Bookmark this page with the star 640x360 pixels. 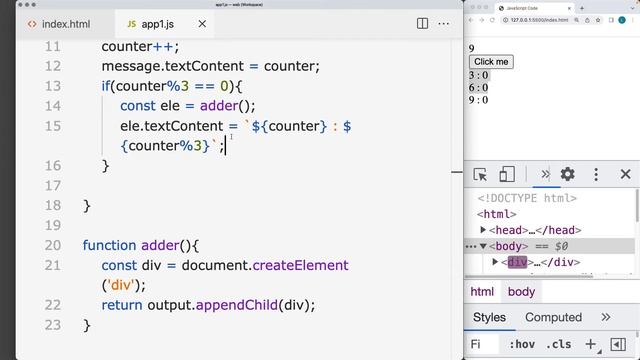click(x=598, y=20)
